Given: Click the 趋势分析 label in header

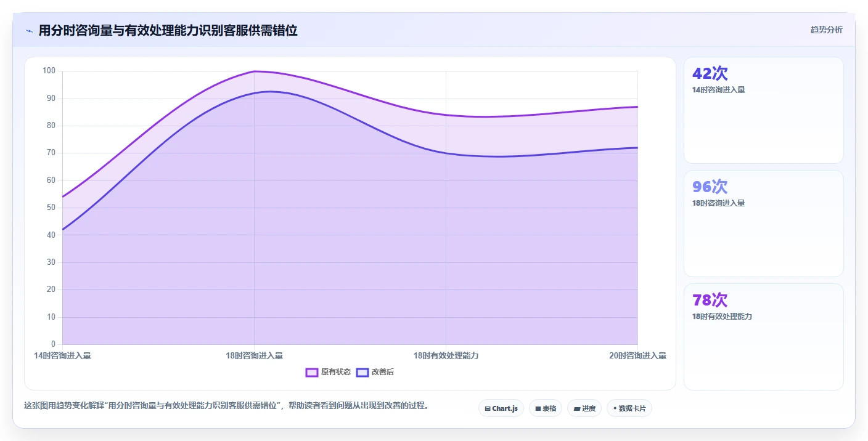Looking at the screenshot, I should pyautogui.click(x=826, y=30).
